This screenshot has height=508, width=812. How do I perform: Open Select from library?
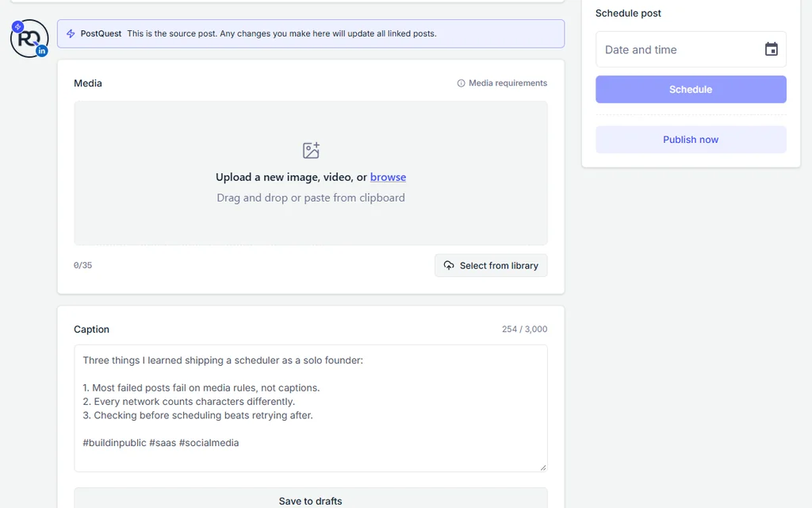point(491,265)
